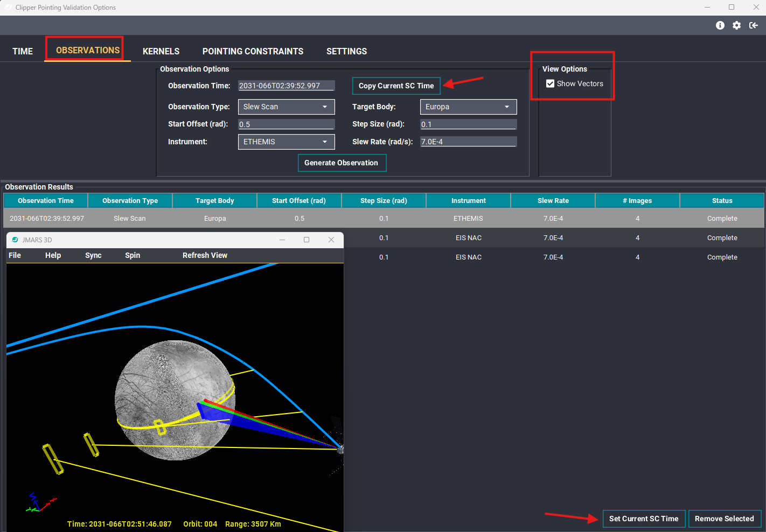Sort by Status column header
The height and width of the screenshot is (532, 766).
(722, 201)
